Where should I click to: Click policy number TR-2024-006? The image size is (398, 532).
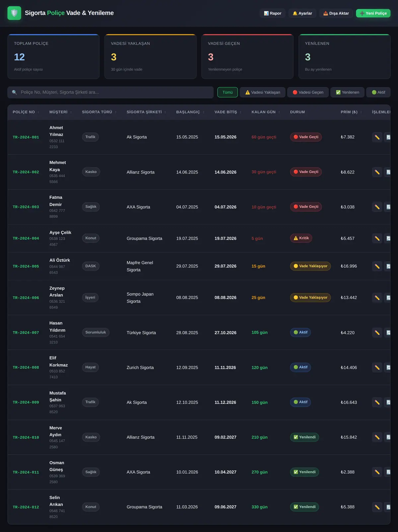click(x=26, y=298)
